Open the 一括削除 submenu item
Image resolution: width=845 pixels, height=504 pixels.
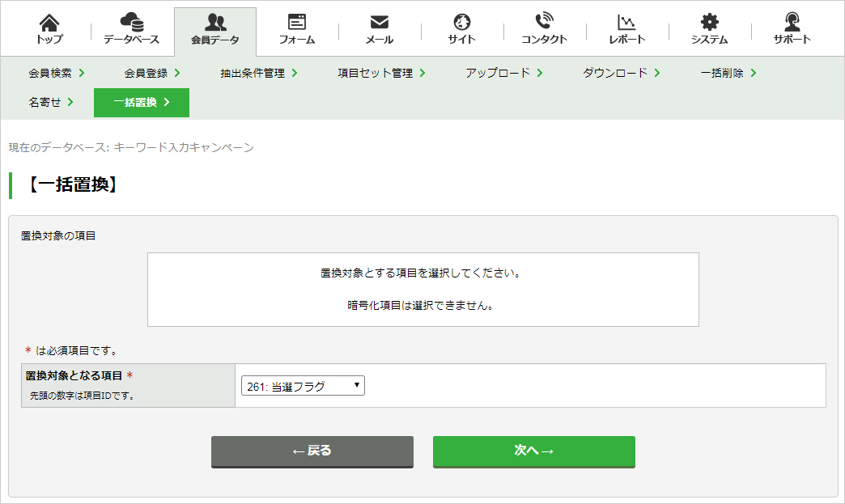pos(728,73)
